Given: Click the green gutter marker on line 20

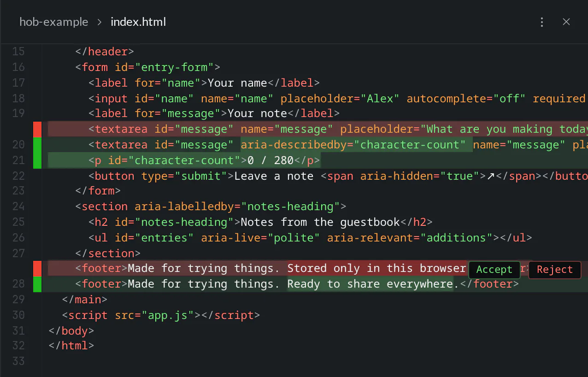Looking at the screenshot, I should [37, 145].
